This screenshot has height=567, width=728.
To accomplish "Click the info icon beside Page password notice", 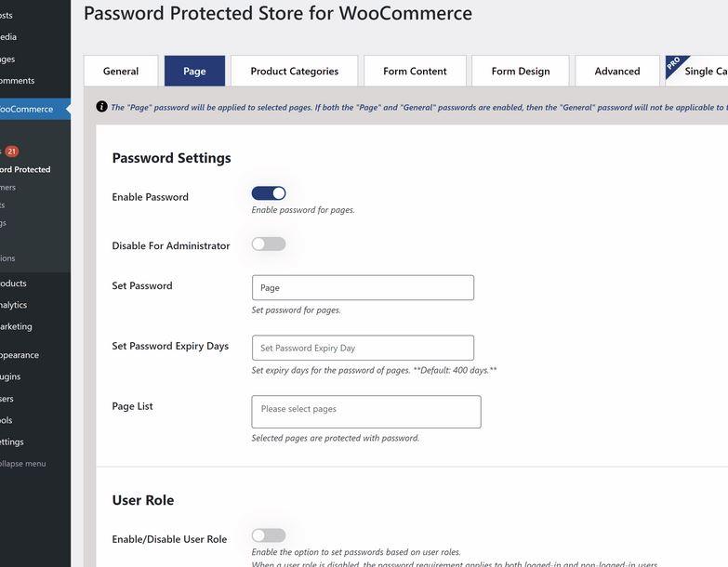I will click(101, 107).
